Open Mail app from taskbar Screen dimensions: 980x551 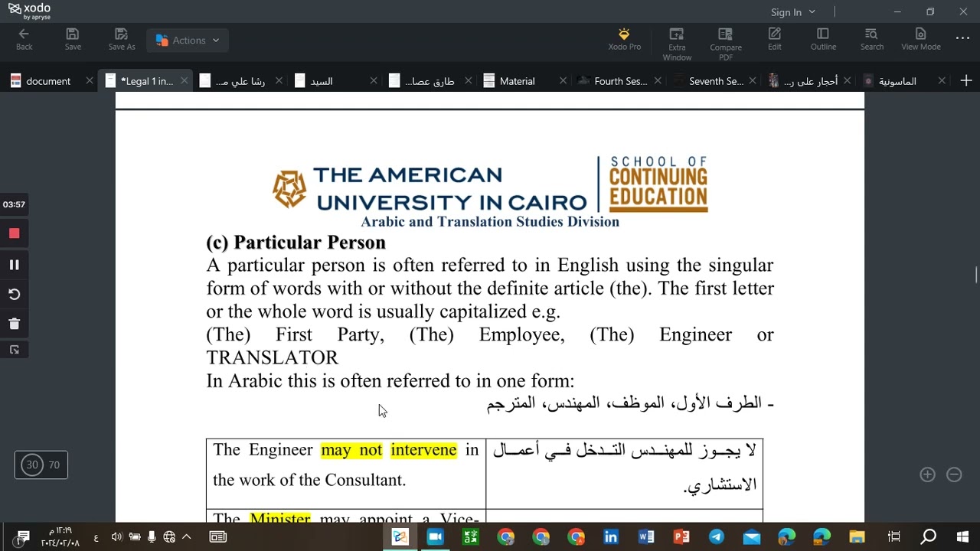tap(751, 536)
